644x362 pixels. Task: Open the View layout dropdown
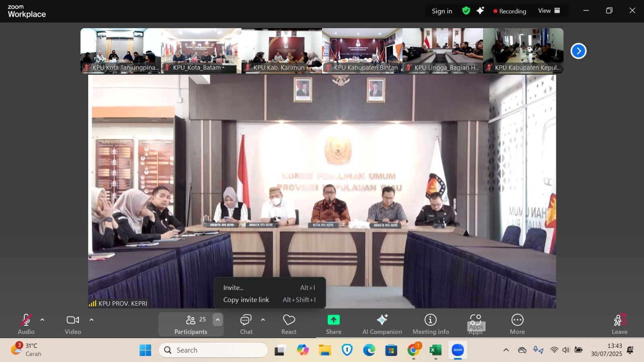549,11
